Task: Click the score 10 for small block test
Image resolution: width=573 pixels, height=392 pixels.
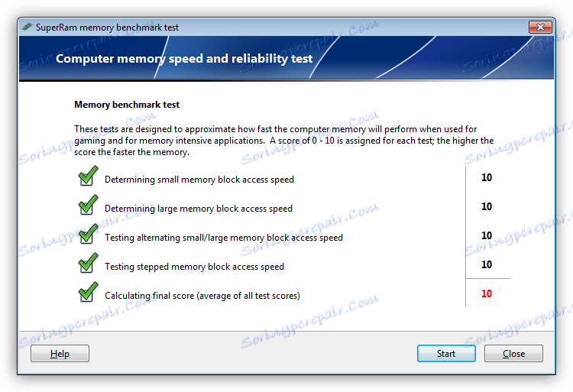Action: coord(487,177)
